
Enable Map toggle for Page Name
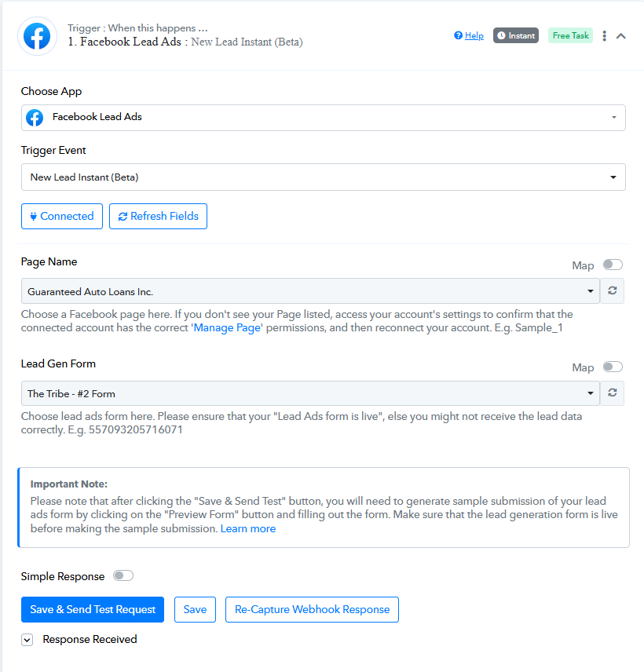[613, 265]
